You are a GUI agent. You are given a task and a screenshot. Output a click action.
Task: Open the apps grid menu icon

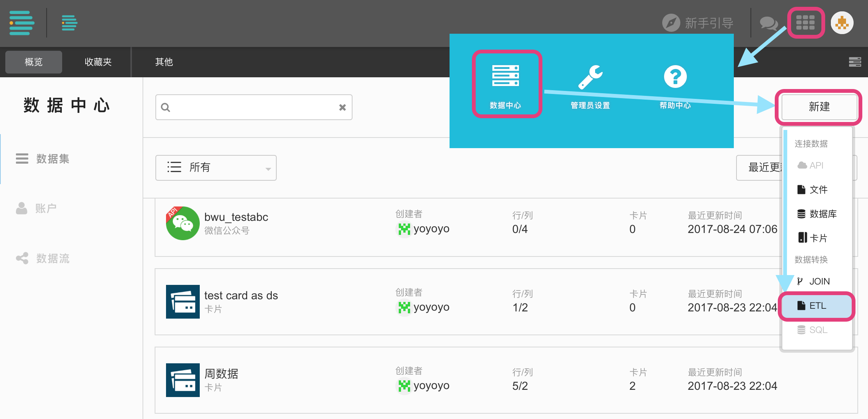pyautogui.click(x=805, y=23)
